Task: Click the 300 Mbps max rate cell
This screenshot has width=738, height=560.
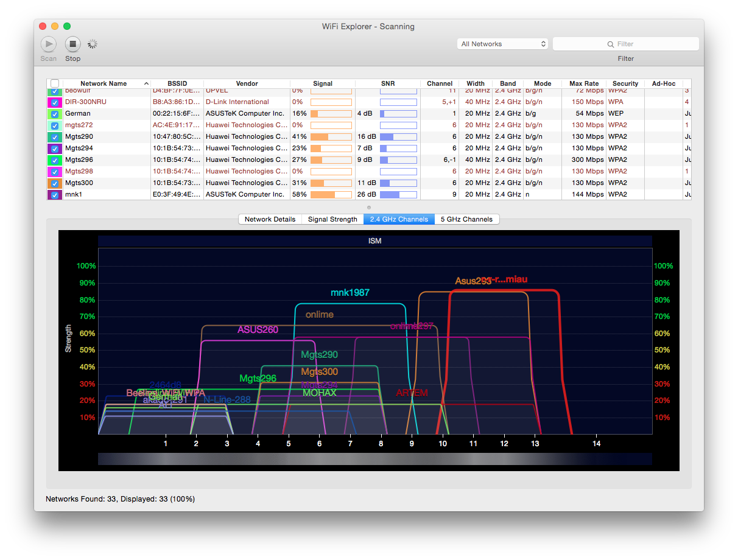Action: pyautogui.click(x=585, y=159)
